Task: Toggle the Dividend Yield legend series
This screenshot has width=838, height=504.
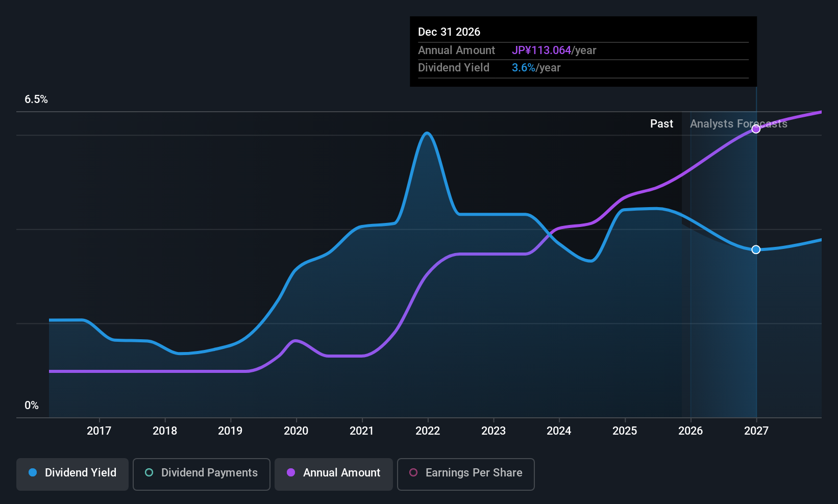Action: [x=72, y=473]
